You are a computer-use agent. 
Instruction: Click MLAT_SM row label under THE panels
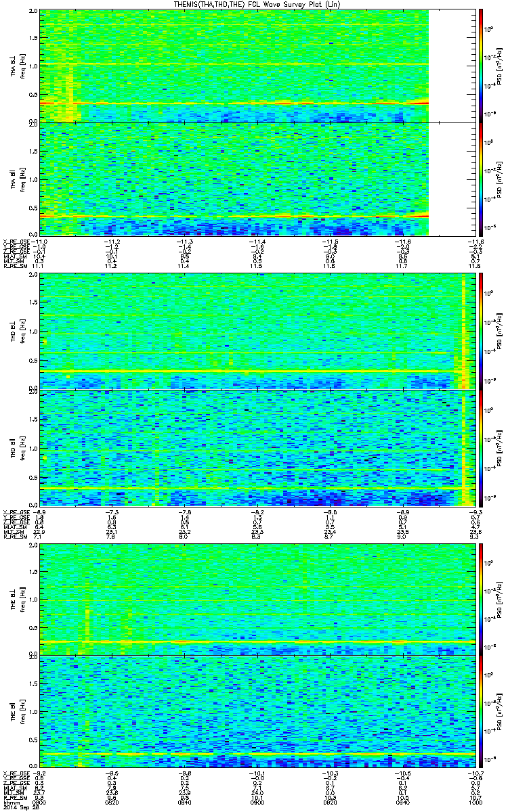(14, 787)
